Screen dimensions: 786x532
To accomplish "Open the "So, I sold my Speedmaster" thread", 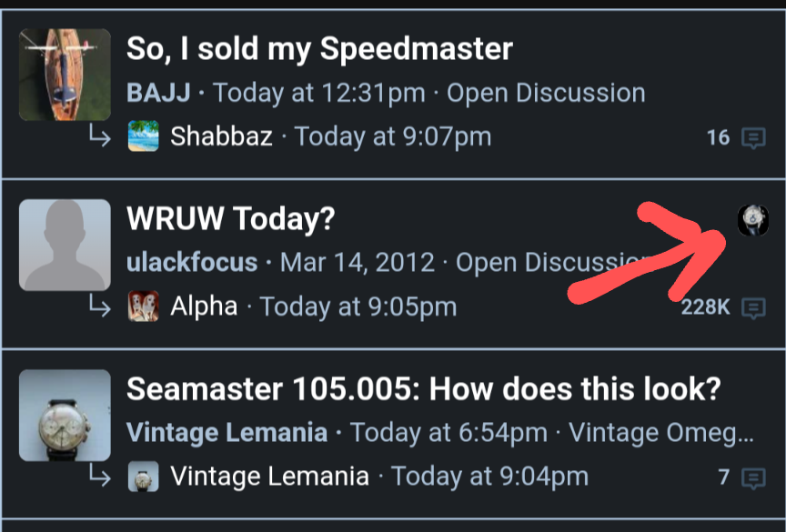I will (319, 49).
